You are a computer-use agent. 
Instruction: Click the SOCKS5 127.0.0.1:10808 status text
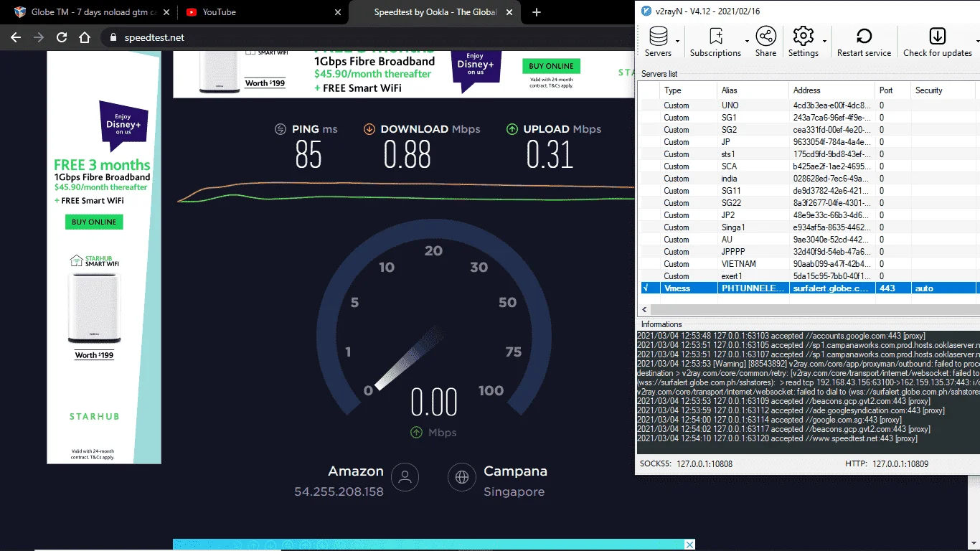pos(686,464)
